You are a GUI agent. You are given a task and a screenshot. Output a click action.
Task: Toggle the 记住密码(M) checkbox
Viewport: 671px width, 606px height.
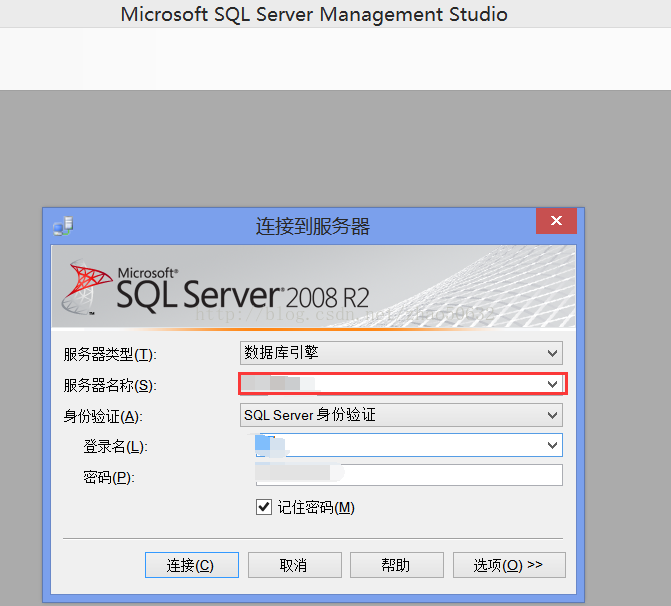point(264,507)
